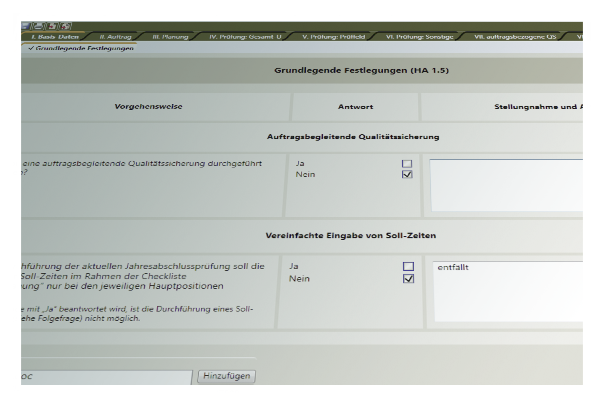Viewport: 604px width, 406px height.
Task: Check Ja under Vereinfachte Eingabe von Soll-Zeiten
Action: [408, 266]
